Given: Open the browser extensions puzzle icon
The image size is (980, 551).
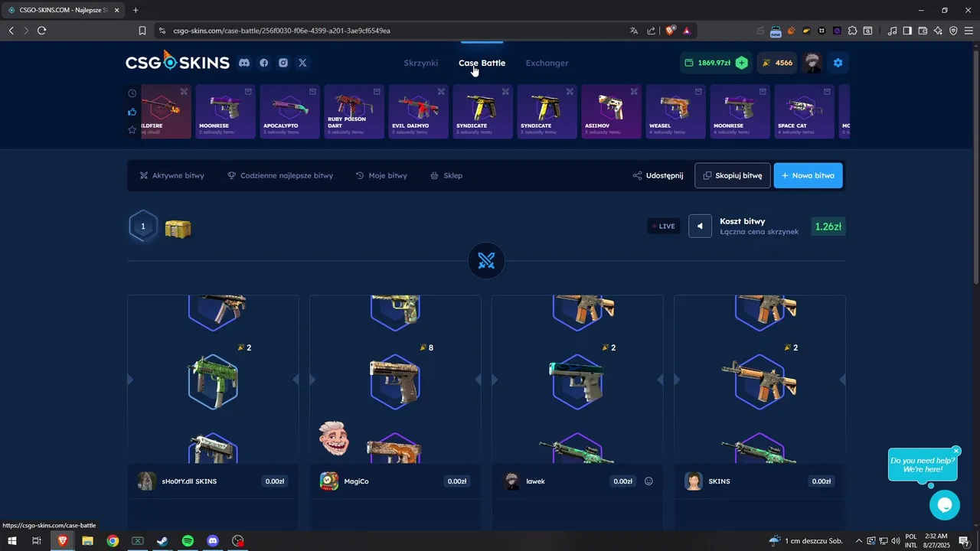Looking at the screenshot, I should (x=852, y=31).
